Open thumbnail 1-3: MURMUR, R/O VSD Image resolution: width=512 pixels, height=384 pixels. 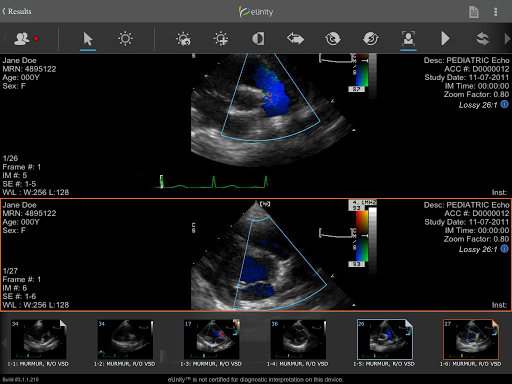point(211,339)
